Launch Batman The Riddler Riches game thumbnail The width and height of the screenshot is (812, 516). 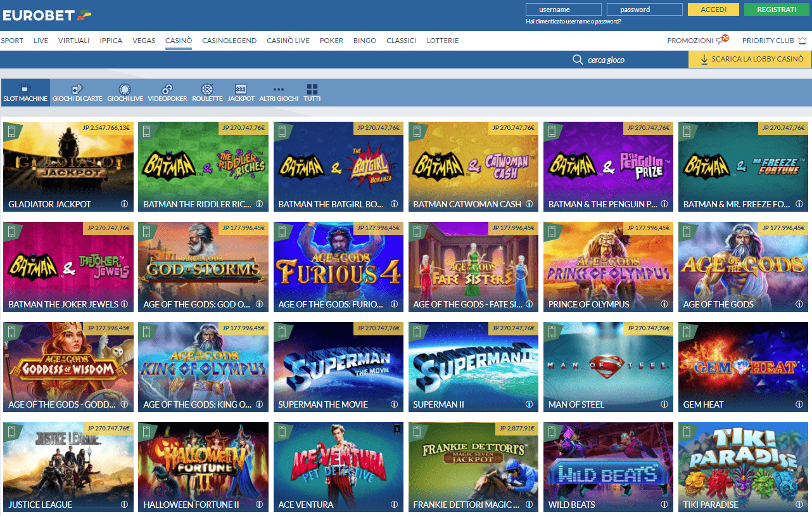(x=203, y=167)
